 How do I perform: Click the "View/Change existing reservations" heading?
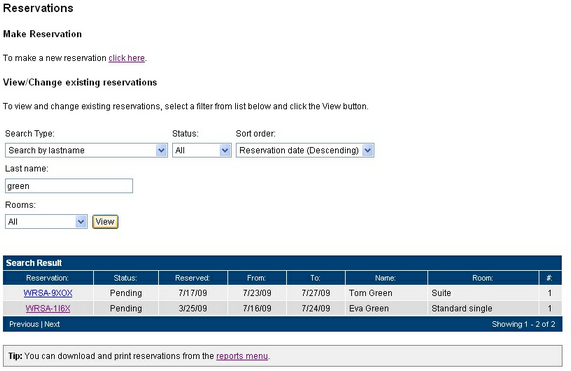click(x=80, y=82)
